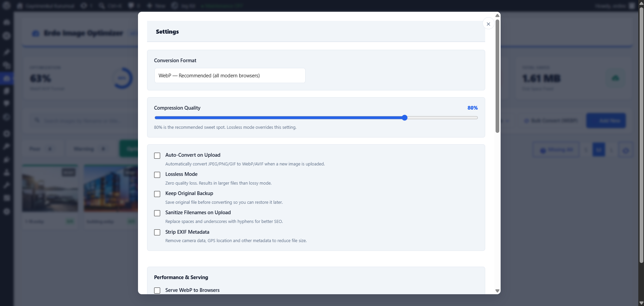Screen dimensions: 644x306
Task: Click the 80% compression quality value
Action: (x=472, y=108)
